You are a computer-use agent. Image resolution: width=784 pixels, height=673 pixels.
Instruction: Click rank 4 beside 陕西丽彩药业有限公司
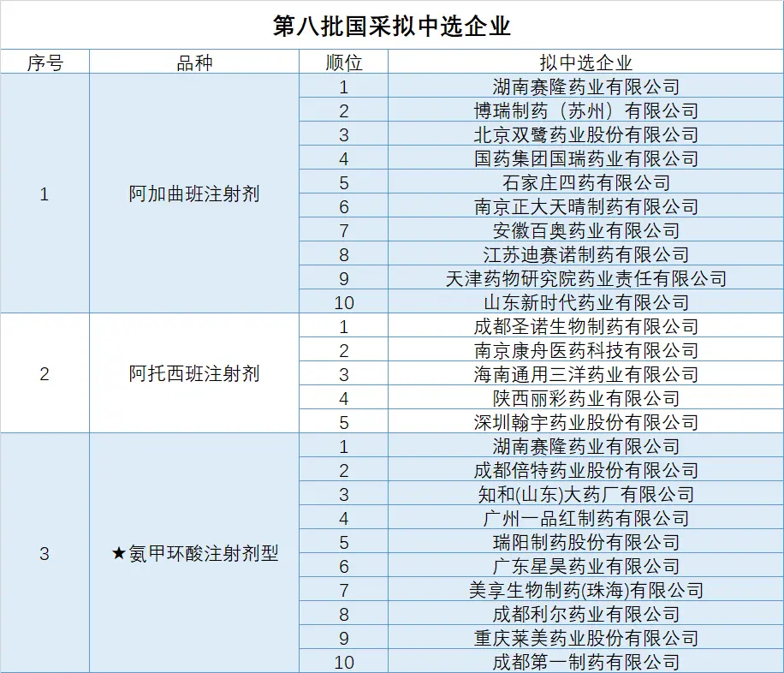pos(343,399)
